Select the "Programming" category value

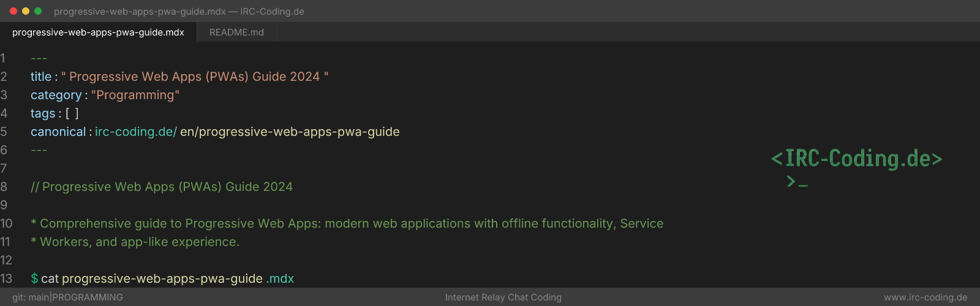(x=135, y=95)
